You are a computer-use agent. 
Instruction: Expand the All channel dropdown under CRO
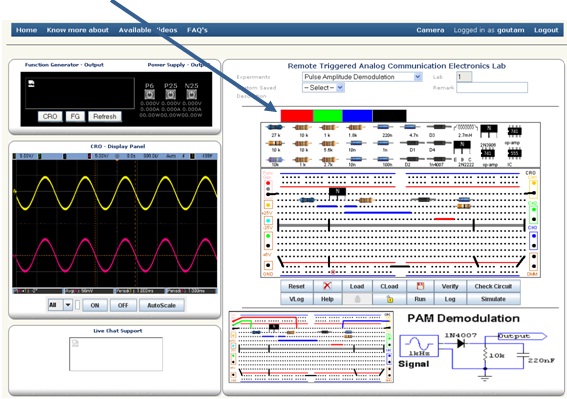click(60, 305)
